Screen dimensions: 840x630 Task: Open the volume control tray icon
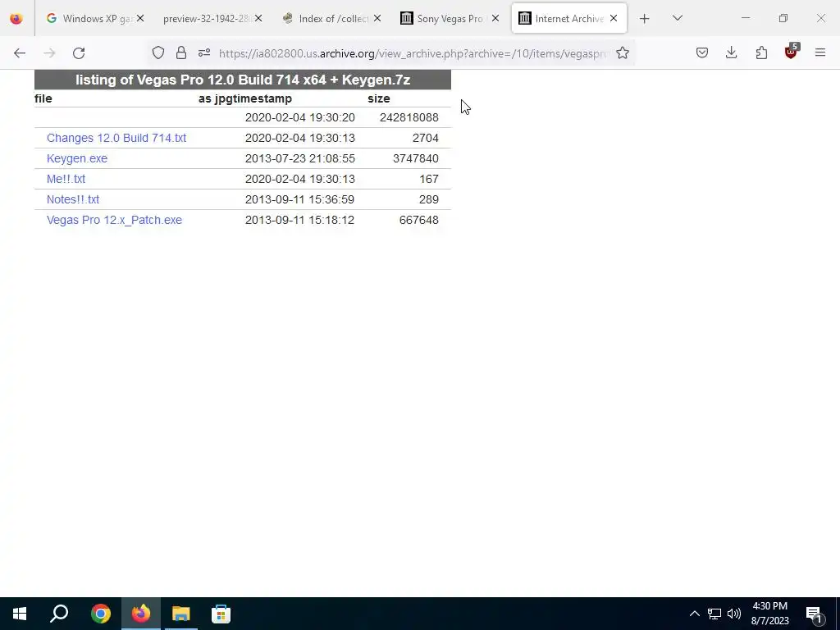(734, 614)
